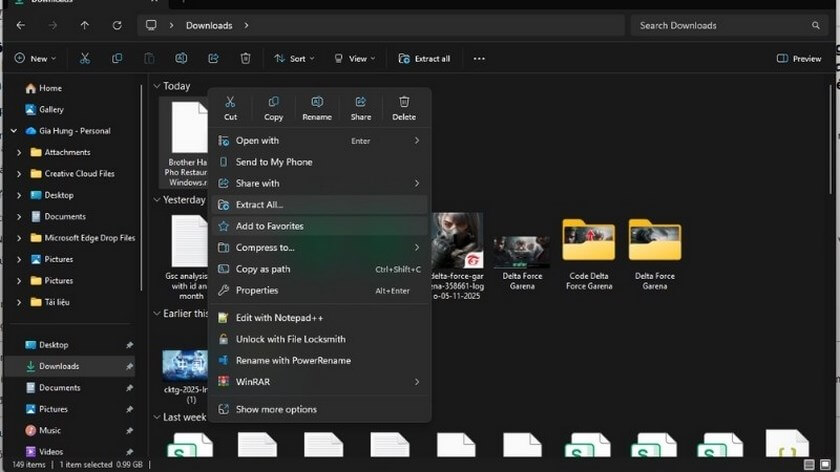Viewport: 840px width, 472px height.
Task: Click the Extract all toolbar button
Action: (x=424, y=59)
